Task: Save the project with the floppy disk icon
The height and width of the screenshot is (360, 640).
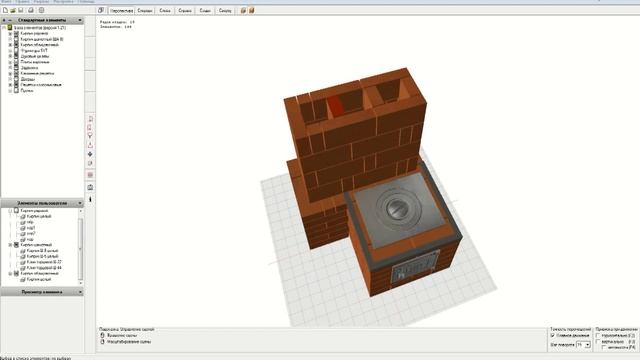Action: coord(21,10)
